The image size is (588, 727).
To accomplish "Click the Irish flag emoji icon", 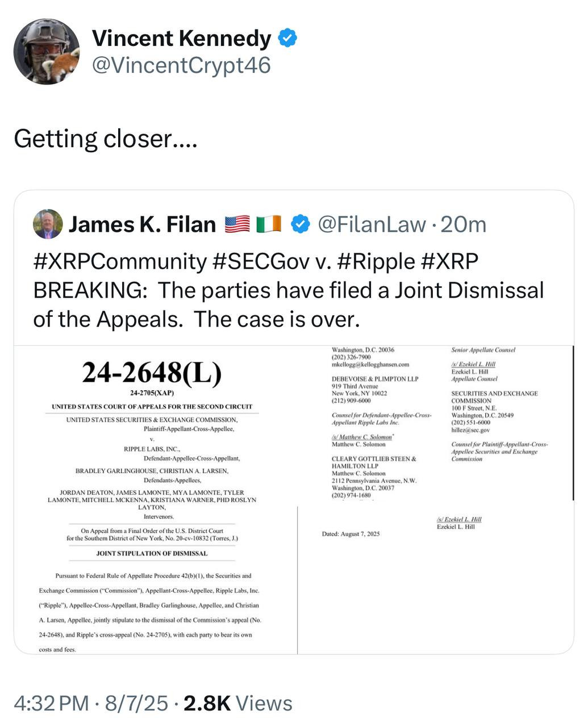I will tap(268, 224).
